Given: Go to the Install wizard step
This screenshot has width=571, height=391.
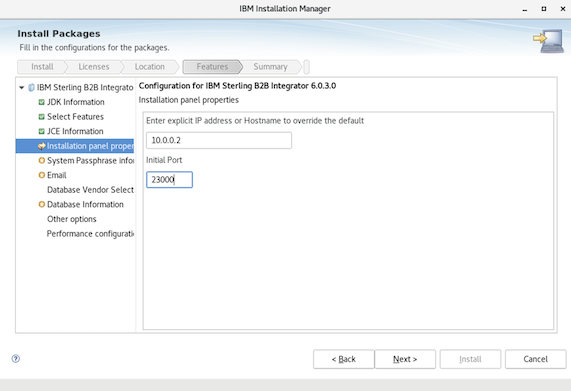Looking at the screenshot, I should click(42, 67).
